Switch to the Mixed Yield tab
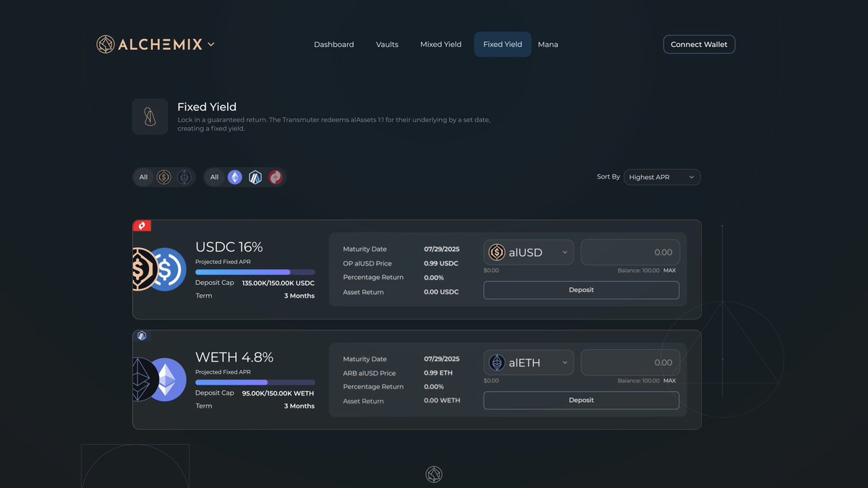Image resolution: width=868 pixels, height=488 pixels. (441, 45)
